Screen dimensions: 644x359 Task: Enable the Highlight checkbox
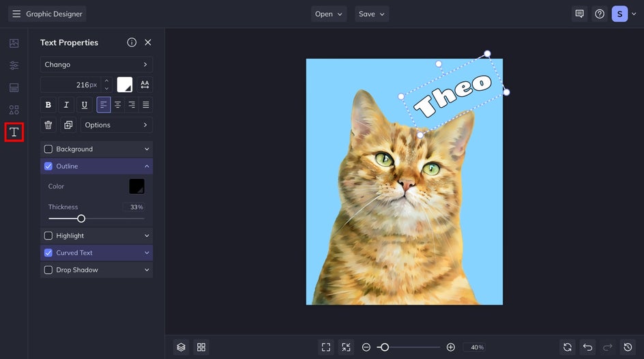(48, 235)
